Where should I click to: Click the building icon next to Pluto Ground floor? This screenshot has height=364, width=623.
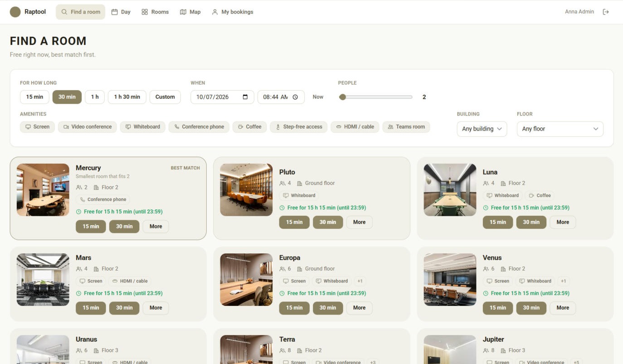(300, 183)
